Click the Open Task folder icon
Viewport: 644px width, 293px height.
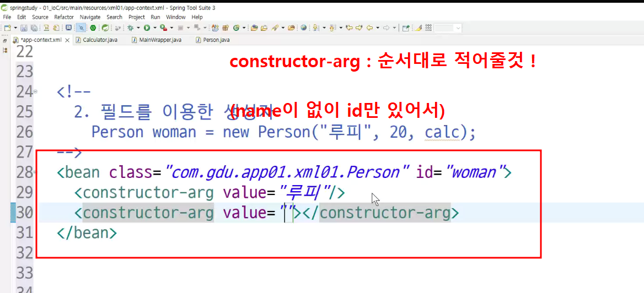tap(264, 28)
